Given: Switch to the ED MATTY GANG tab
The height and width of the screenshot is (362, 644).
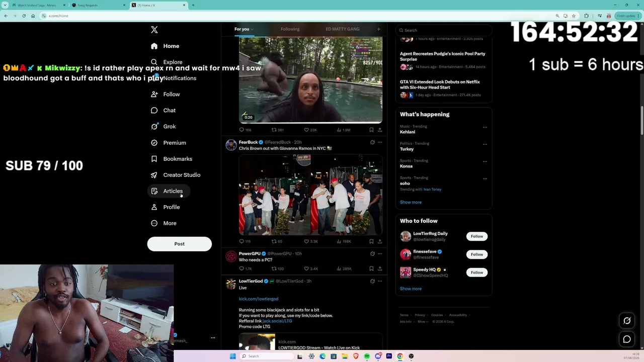Looking at the screenshot, I should click(x=343, y=29).
